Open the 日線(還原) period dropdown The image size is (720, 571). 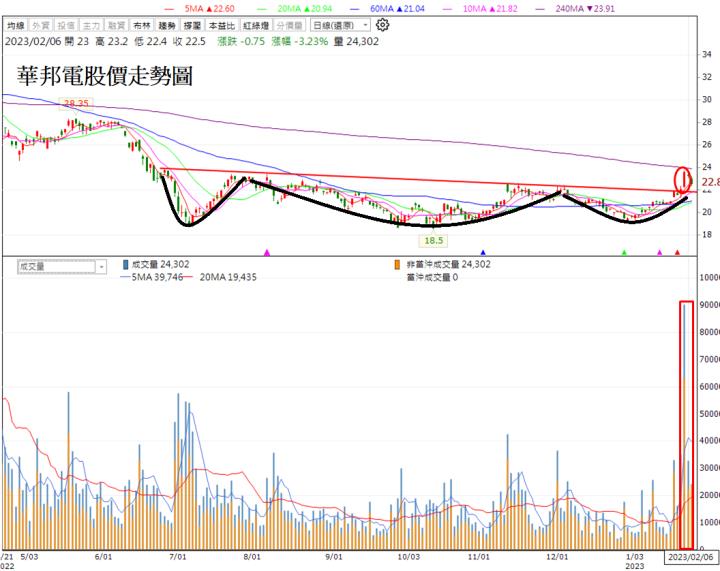pyautogui.click(x=340, y=25)
